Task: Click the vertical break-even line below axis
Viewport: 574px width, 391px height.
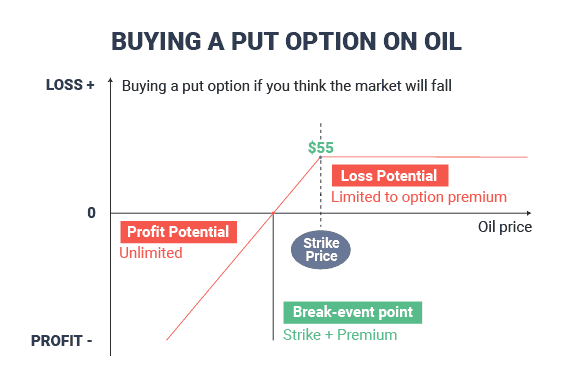Action: [x=273, y=277]
